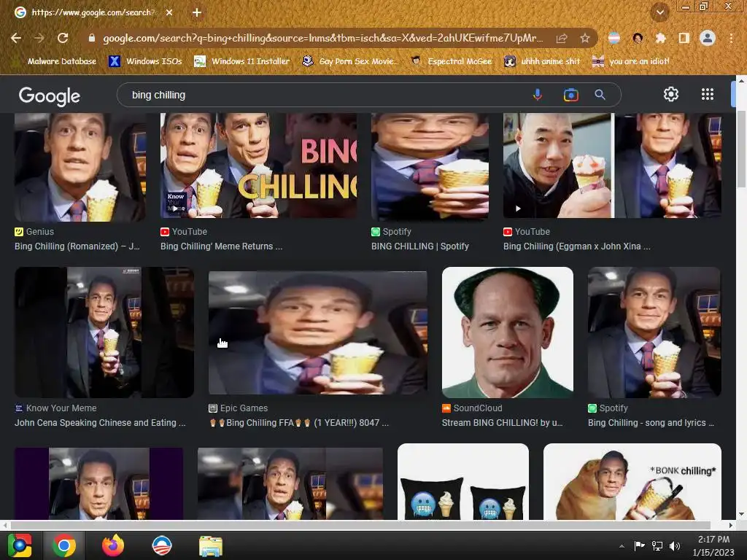Open the Spotify song and lyrics image
The height and width of the screenshot is (560, 747).
coord(654,332)
